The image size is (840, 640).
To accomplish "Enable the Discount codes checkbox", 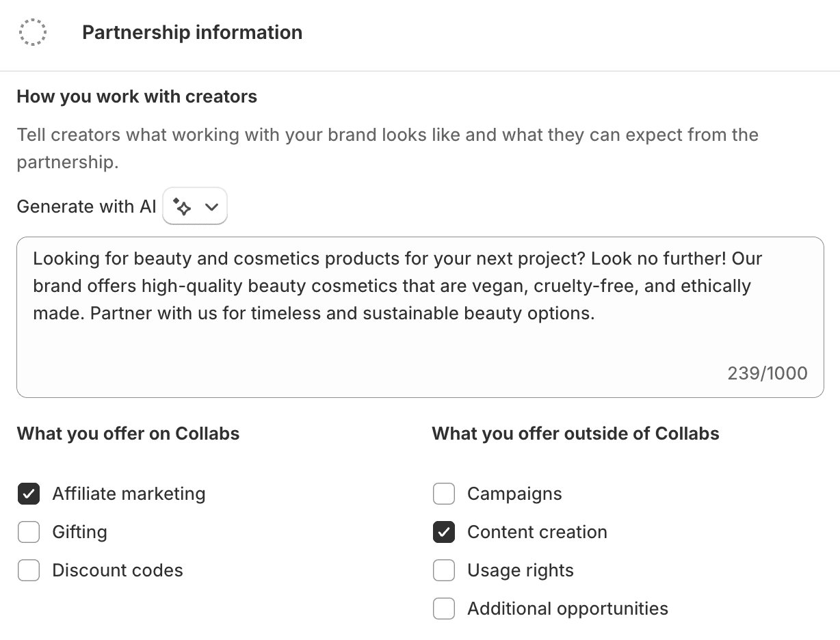I will [29, 570].
